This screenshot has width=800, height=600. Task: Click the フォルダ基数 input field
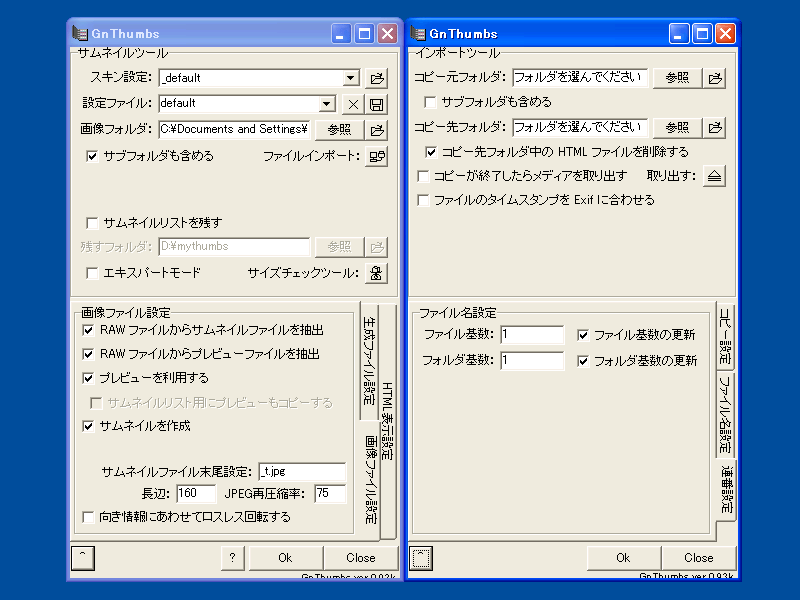pos(532,361)
